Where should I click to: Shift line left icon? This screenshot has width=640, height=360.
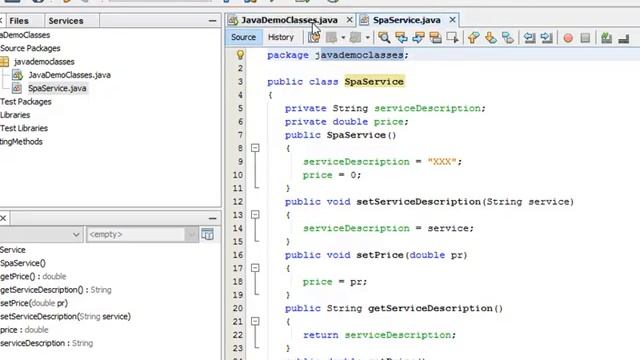point(529,38)
